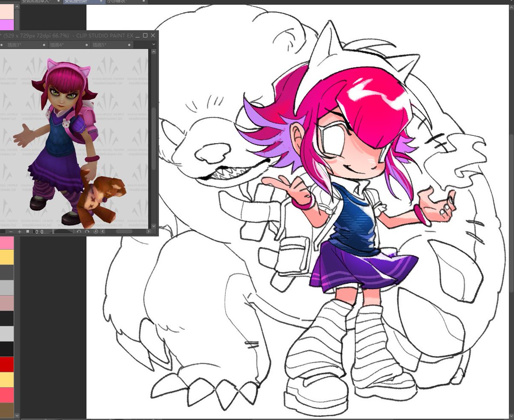Close the 插画5 tab via its dot
The width and height of the screenshot is (514, 420).
[129, 45]
